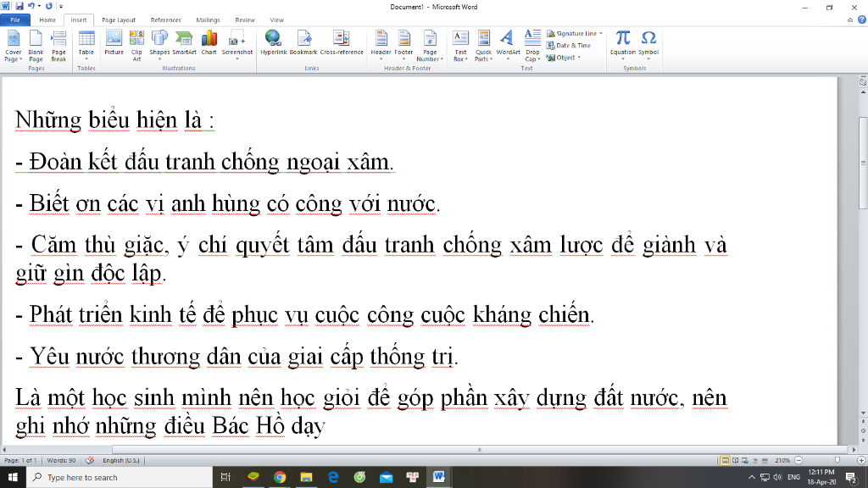
Task: Expand Customize Quick Access Toolbar arrow
Action: point(61,7)
